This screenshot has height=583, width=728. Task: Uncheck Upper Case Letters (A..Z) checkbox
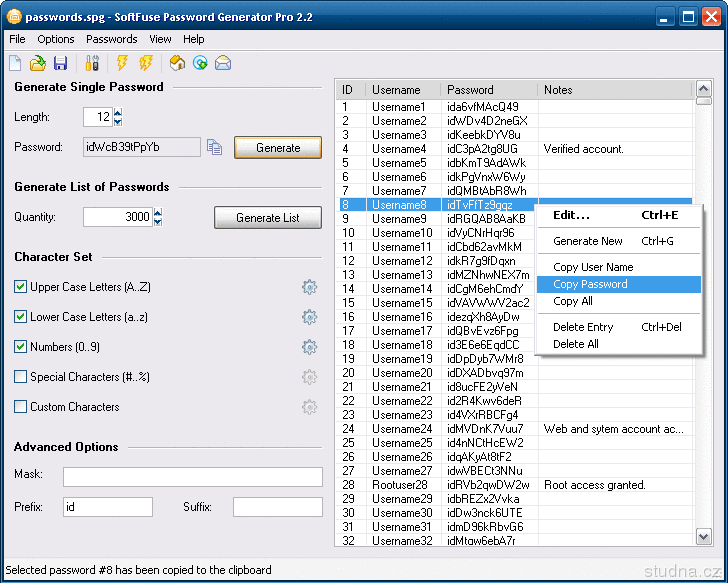click(x=21, y=287)
